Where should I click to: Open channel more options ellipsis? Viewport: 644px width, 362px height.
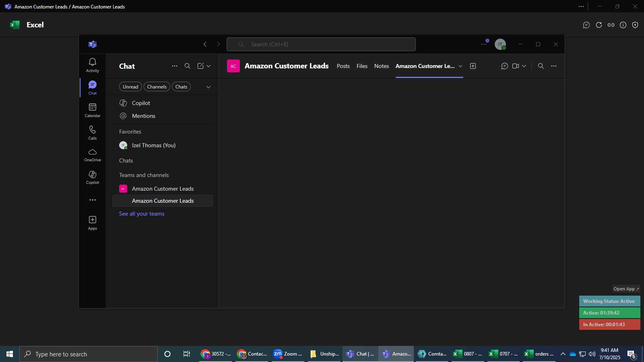(554, 66)
